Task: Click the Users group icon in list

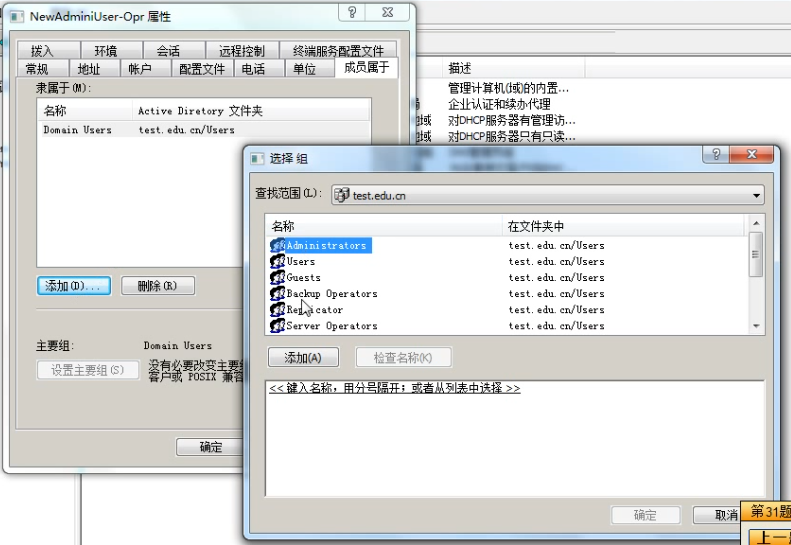Action: 278,261
